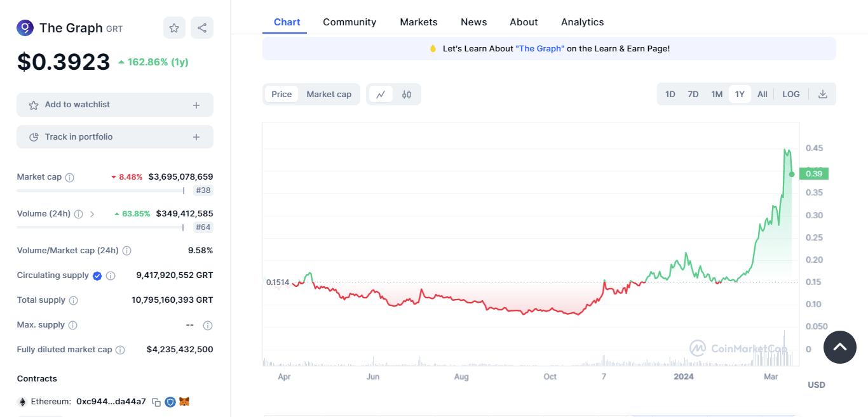Add token to MetaMask via fox icon
This screenshot has width=868, height=417.
(184, 401)
